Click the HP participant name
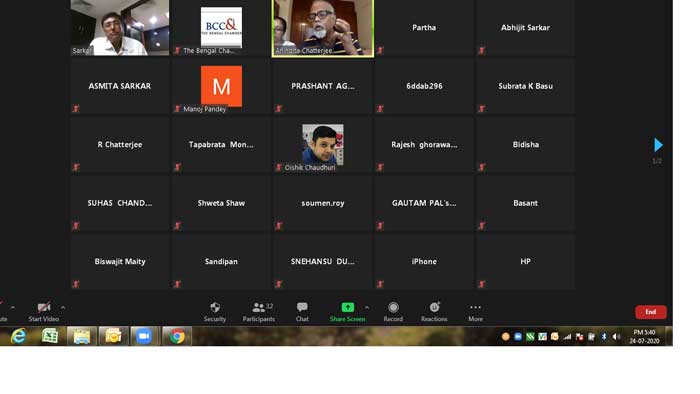Image resolution: width=700 pixels, height=394 pixels. point(525,261)
